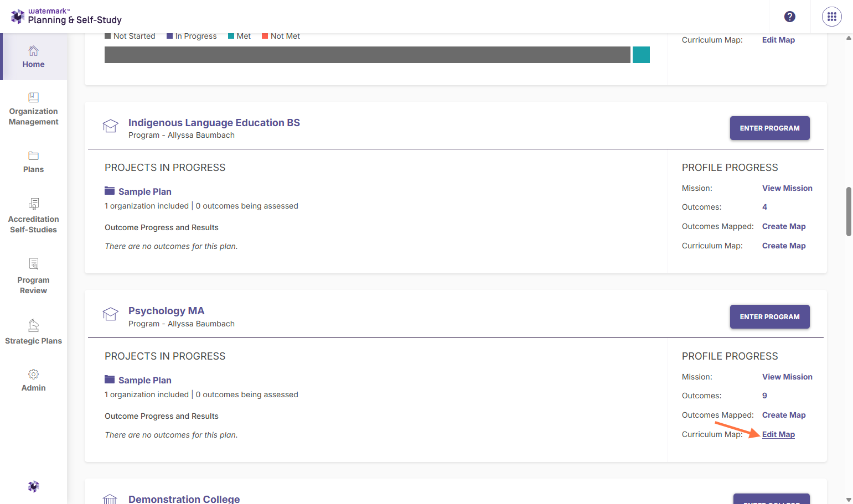Click the Not Met legend entry

(x=281, y=36)
